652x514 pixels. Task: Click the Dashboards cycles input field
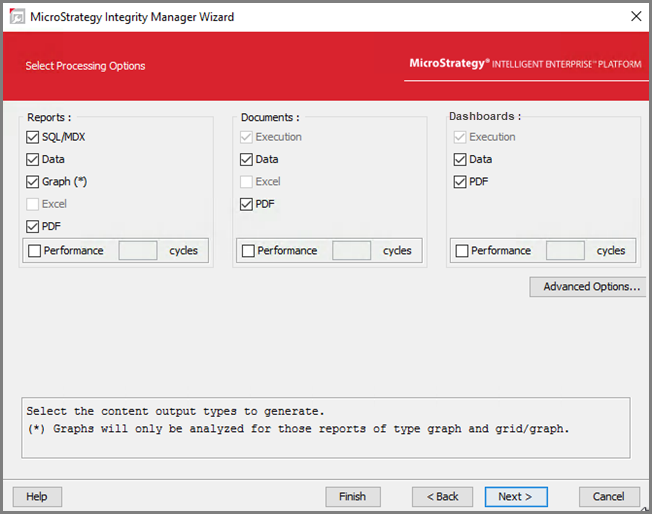[565, 251]
